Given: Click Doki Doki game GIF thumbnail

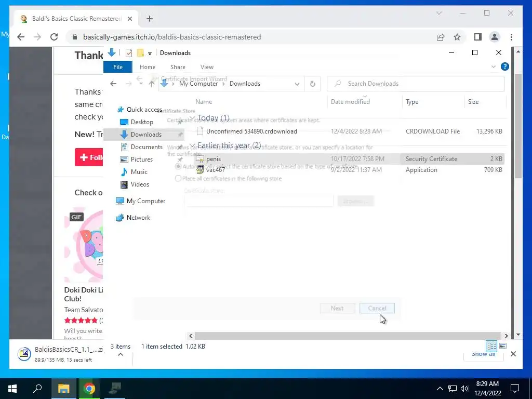Looking at the screenshot, I should point(84,245).
